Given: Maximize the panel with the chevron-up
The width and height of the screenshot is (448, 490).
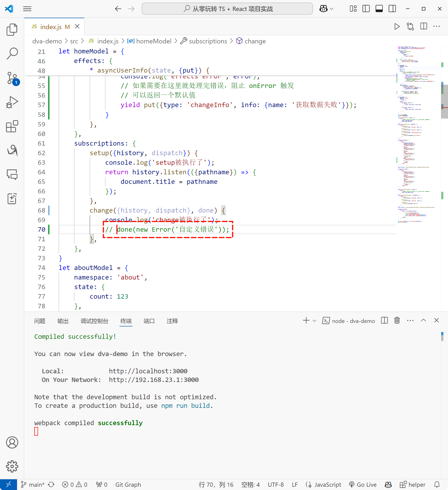Looking at the screenshot, I should pos(423,320).
